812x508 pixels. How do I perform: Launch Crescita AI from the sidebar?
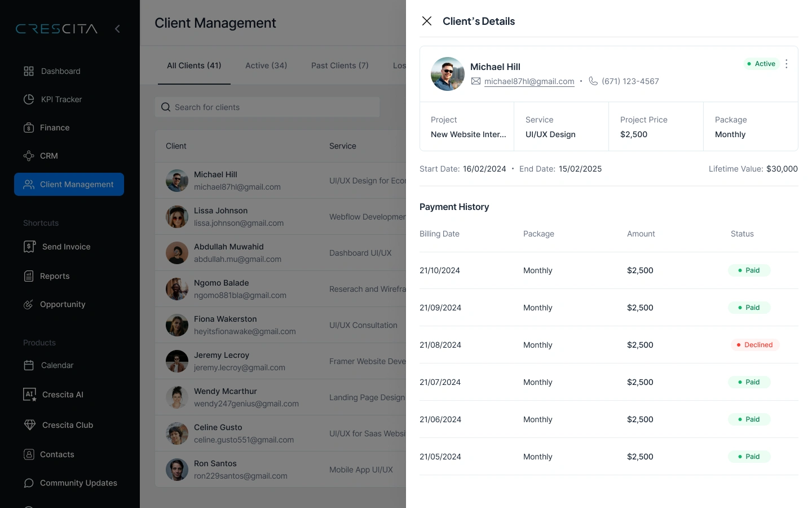tap(63, 395)
